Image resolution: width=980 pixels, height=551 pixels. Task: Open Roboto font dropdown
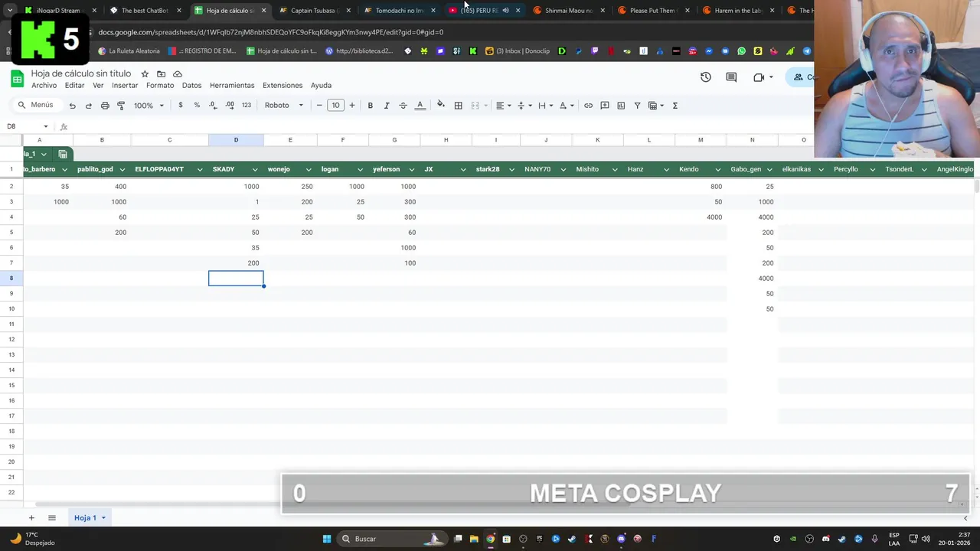(283, 106)
